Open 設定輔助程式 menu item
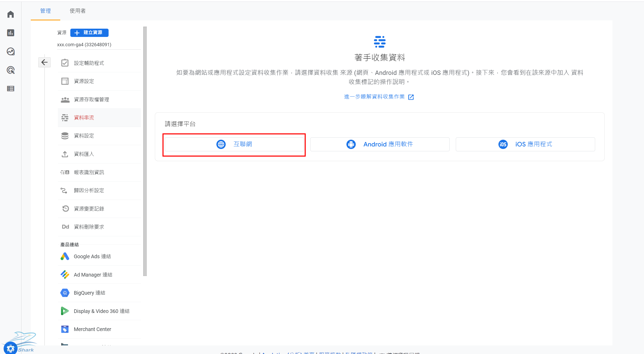This screenshot has height=354, width=644. (x=99, y=63)
